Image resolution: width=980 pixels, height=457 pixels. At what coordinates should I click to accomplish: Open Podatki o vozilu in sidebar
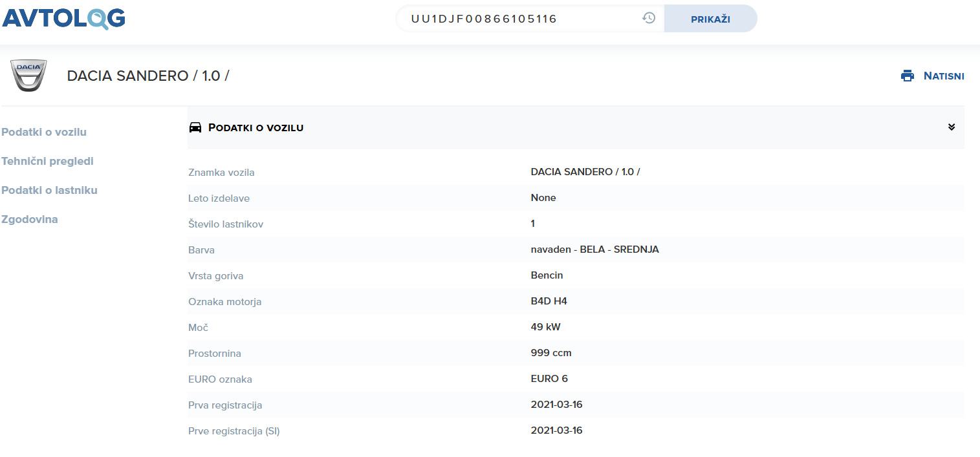(x=44, y=132)
